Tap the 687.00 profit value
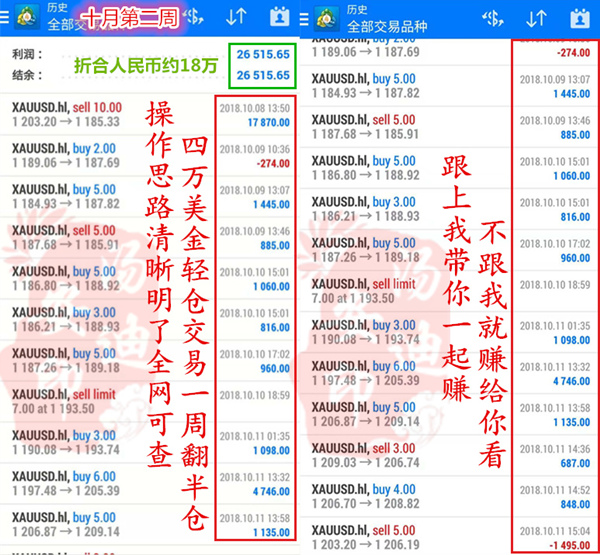 click(575, 464)
